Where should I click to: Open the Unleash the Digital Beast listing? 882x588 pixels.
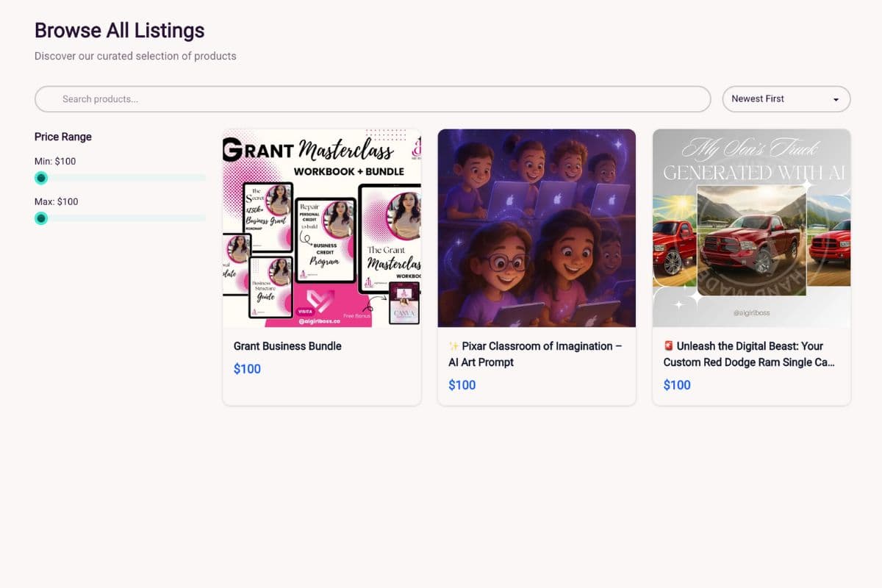(x=750, y=354)
